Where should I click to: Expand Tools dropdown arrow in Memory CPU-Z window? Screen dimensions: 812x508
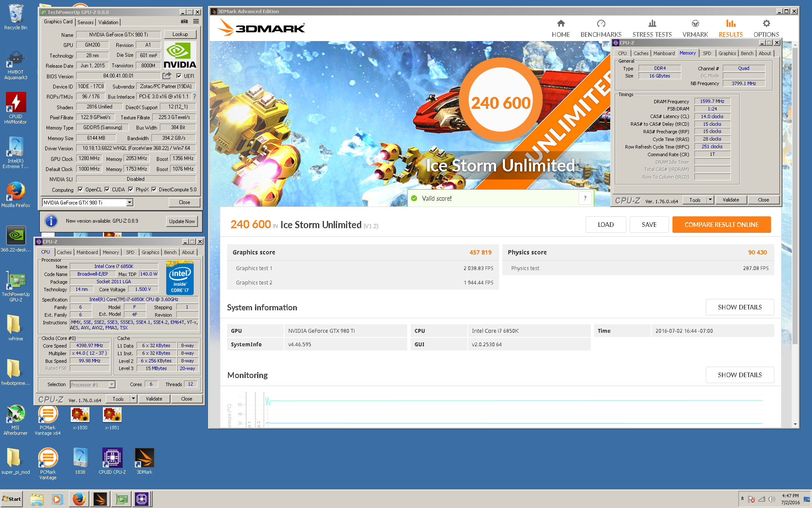710,200
